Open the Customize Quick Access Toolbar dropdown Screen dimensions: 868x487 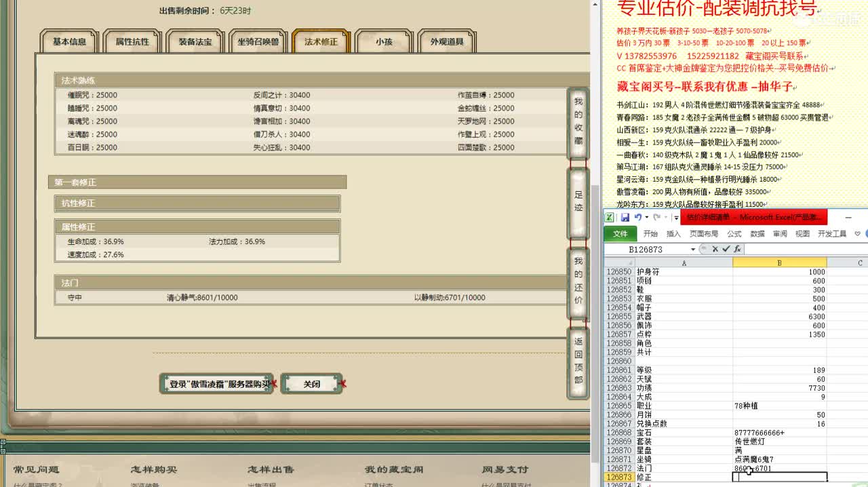pos(676,218)
